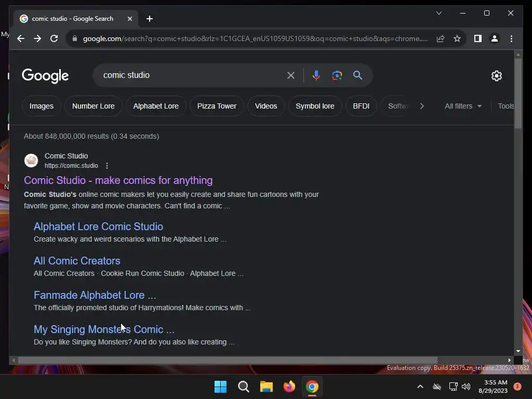Screen dimensions: 532x399
Task: View site information lock icon
Action: (x=75, y=38)
